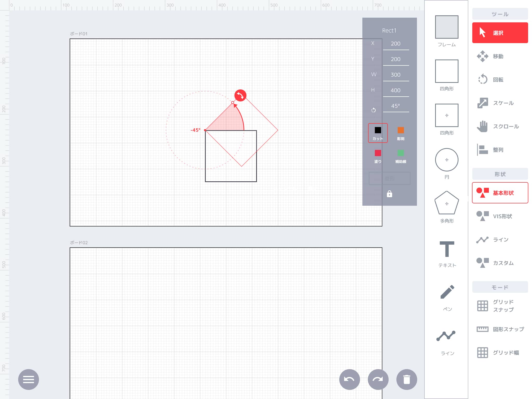Choose the polygon shape icon
The image size is (532, 399).
(447, 203)
